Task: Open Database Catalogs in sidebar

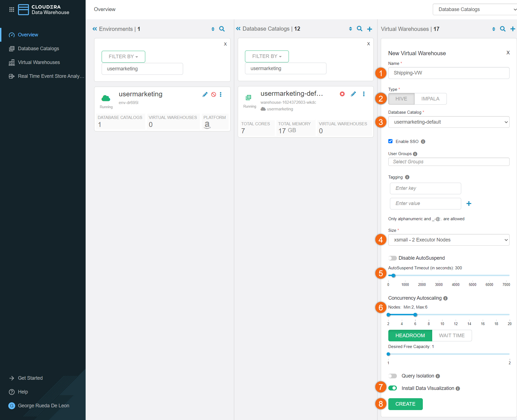Action: pos(38,49)
